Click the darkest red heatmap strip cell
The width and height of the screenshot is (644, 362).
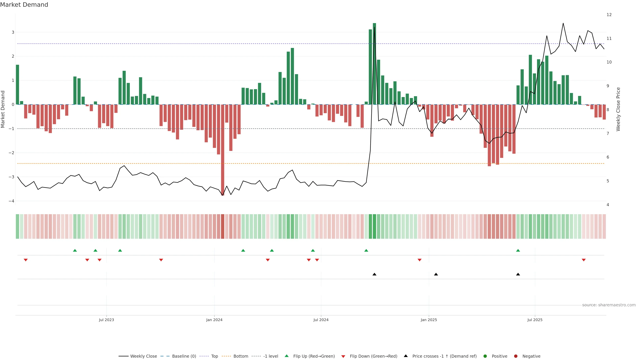tap(223, 226)
